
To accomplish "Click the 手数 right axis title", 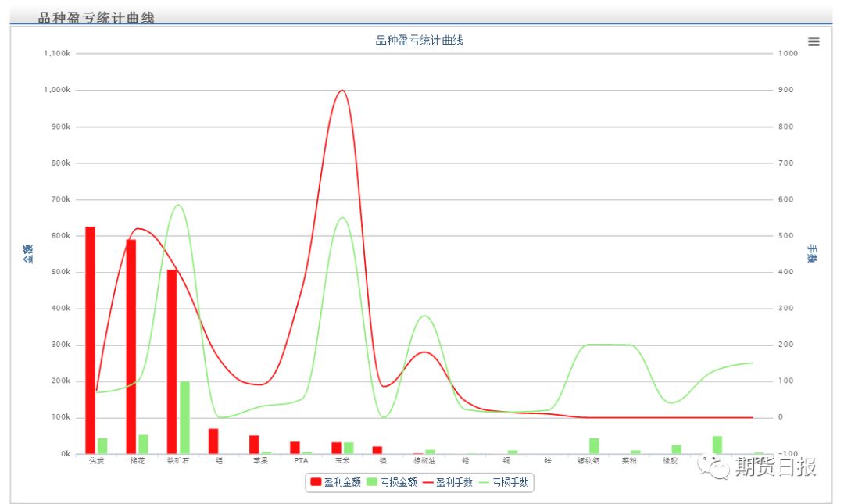I will pyautogui.click(x=812, y=254).
